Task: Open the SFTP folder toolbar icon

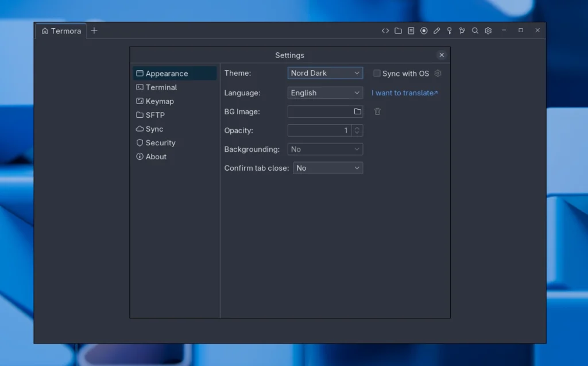Action: (x=398, y=30)
